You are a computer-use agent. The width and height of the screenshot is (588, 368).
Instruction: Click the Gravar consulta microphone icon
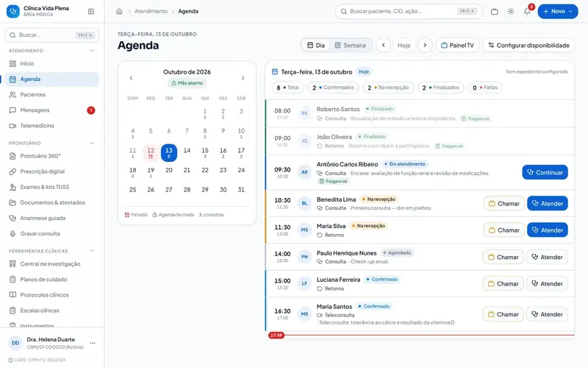12,233
